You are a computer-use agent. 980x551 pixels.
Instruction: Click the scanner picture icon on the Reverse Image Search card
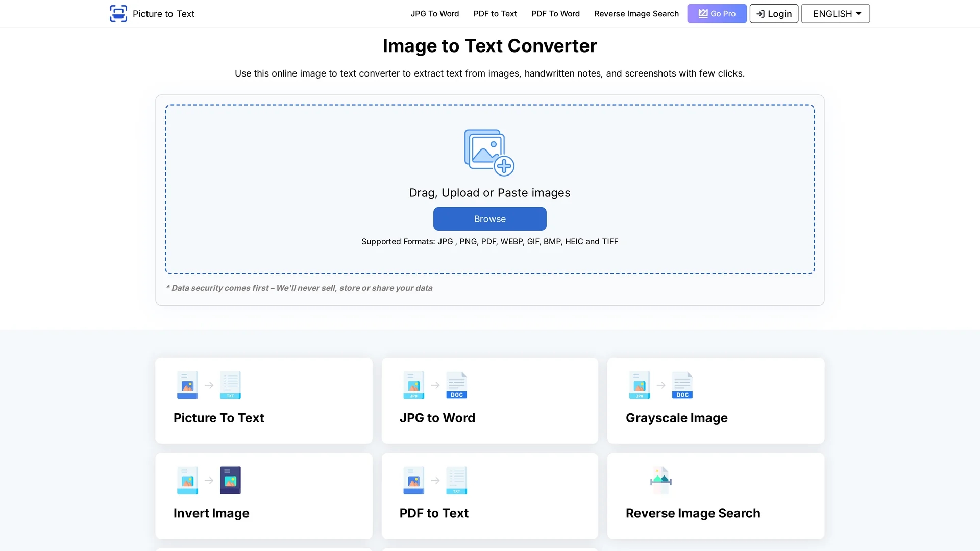[661, 481]
